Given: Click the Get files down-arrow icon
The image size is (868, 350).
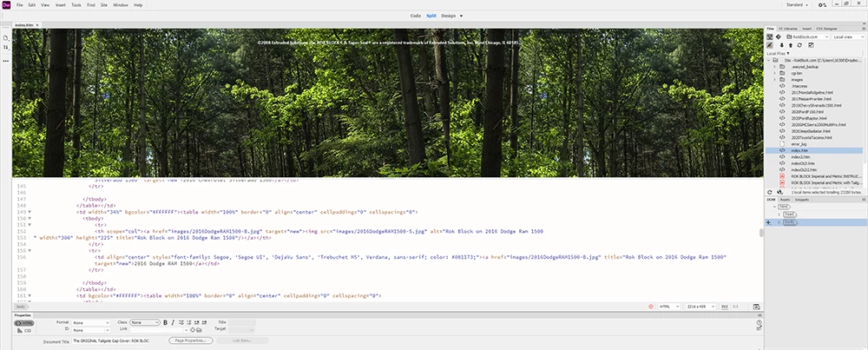Looking at the screenshot, I should click(x=782, y=45).
